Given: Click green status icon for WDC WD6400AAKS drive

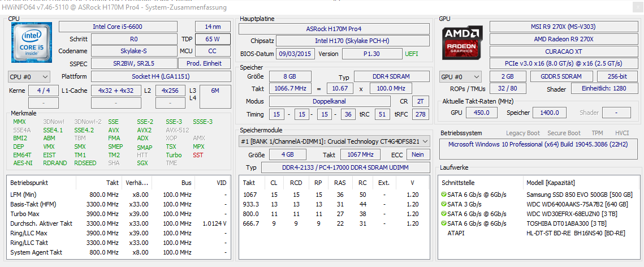Looking at the screenshot, I should pos(443,204).
